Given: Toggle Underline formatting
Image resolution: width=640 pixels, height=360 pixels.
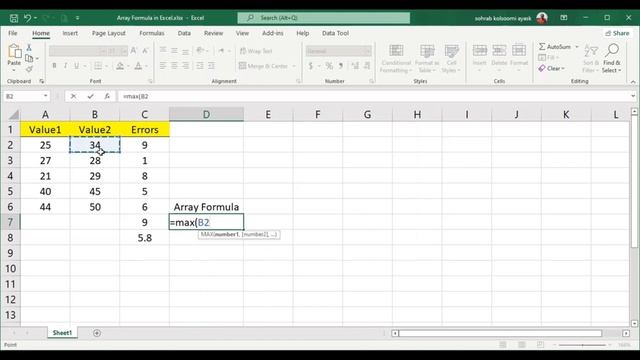Looking at the screenshot, I should tap(76, 66).
